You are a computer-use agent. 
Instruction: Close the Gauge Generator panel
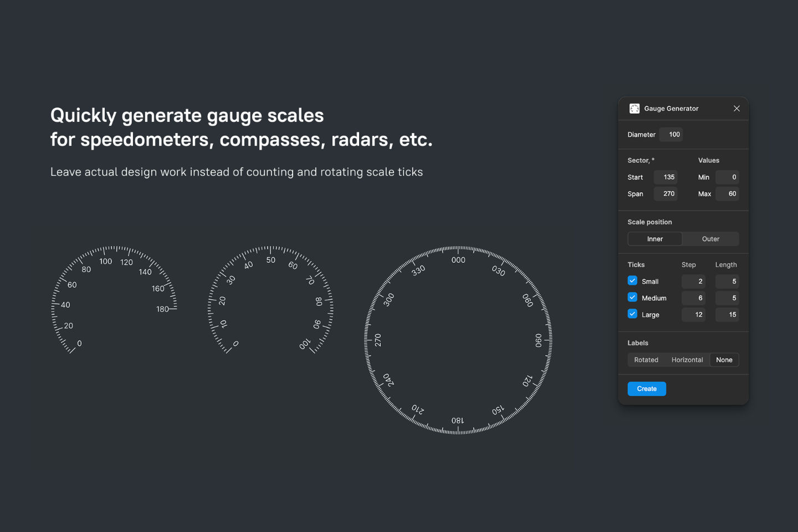(x=736, y=109)
